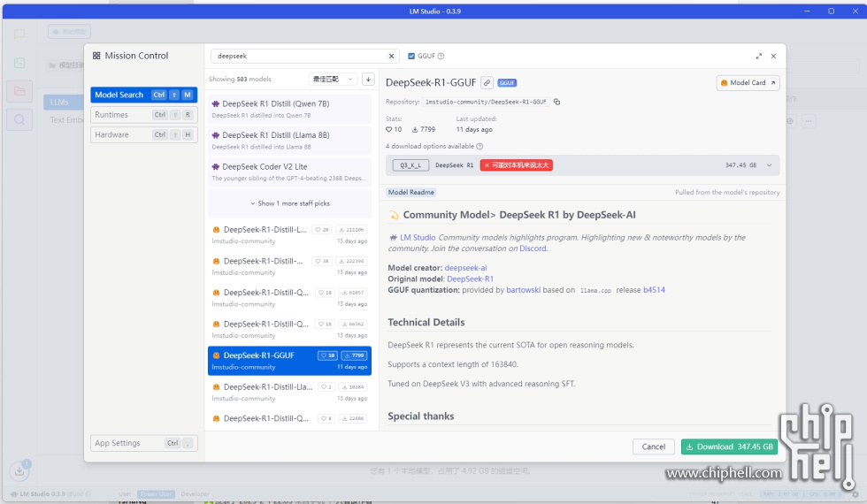Click the downloads stat icon showing 7799

[415, 129]
